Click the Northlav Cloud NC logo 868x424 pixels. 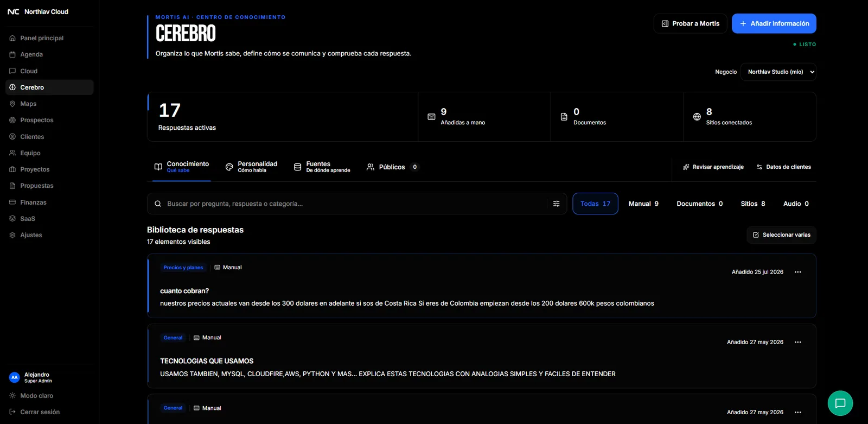point(14,11)
